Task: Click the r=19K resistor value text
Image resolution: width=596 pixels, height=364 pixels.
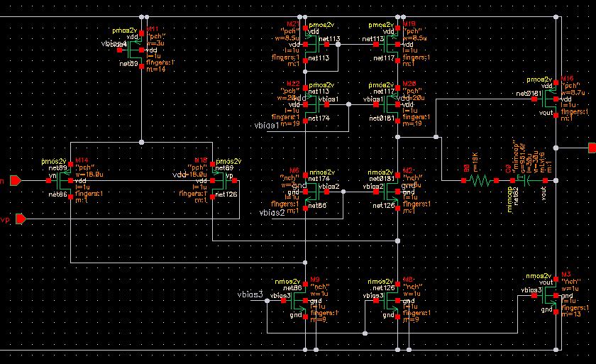Action: point(475,162)
